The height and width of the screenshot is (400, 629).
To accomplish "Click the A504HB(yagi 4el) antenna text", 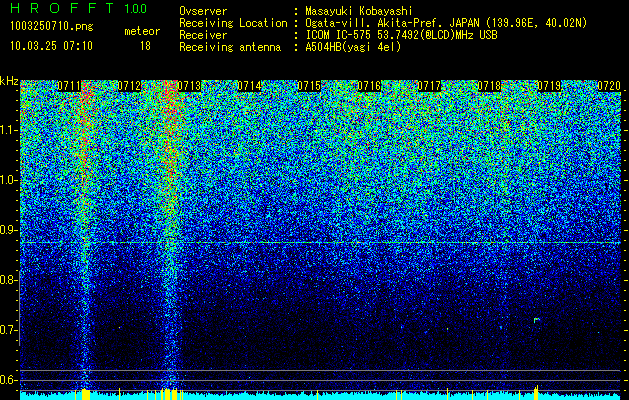I will tap(353, 47).
